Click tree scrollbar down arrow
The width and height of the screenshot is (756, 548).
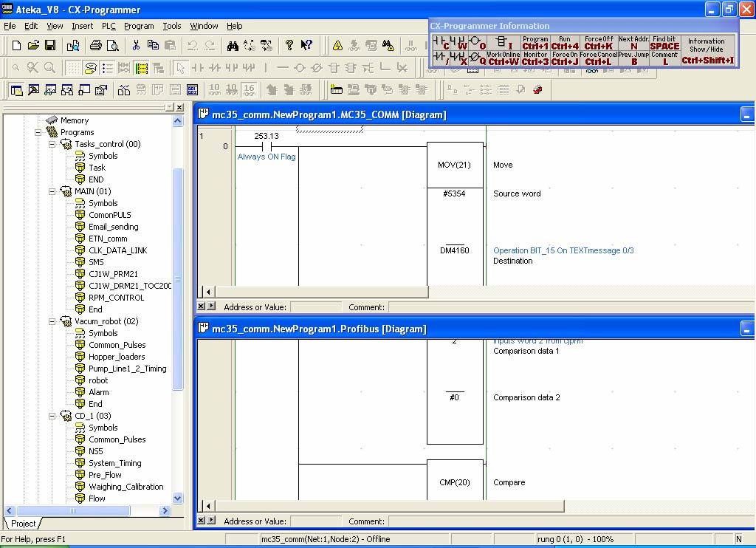(x=177, y=499)
